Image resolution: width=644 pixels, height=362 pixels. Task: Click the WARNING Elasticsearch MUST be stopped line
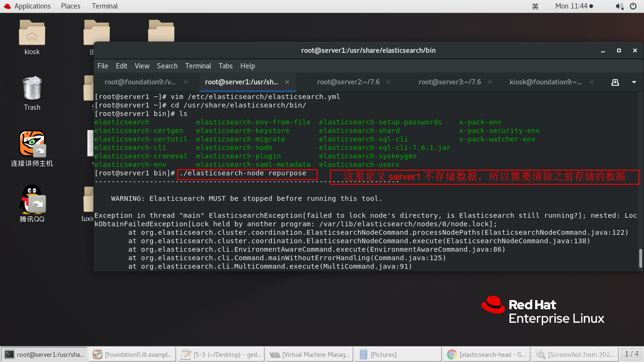click(247, 198)
